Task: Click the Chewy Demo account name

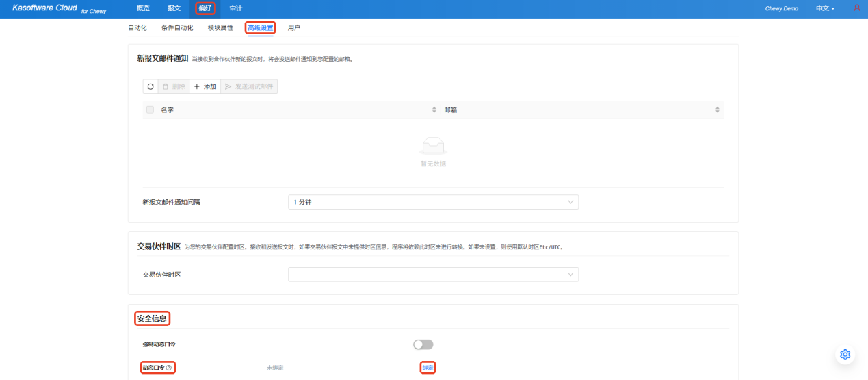Action: (x=781, y=9)
